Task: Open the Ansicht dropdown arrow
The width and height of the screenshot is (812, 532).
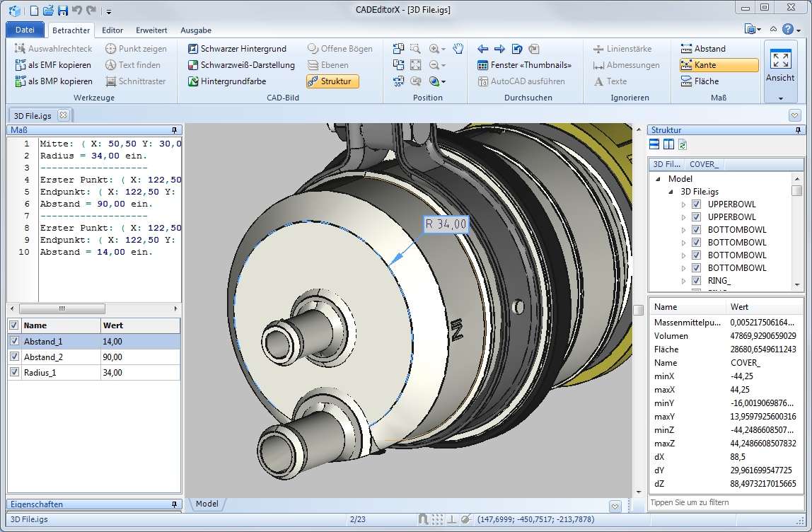Action: click(x=780, y=98)
